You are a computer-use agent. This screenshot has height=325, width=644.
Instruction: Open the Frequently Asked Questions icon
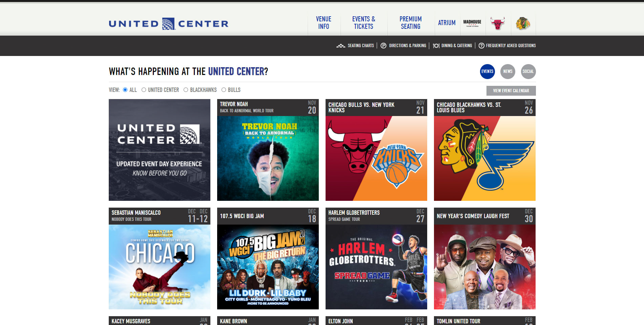click(x=481, y=45)
